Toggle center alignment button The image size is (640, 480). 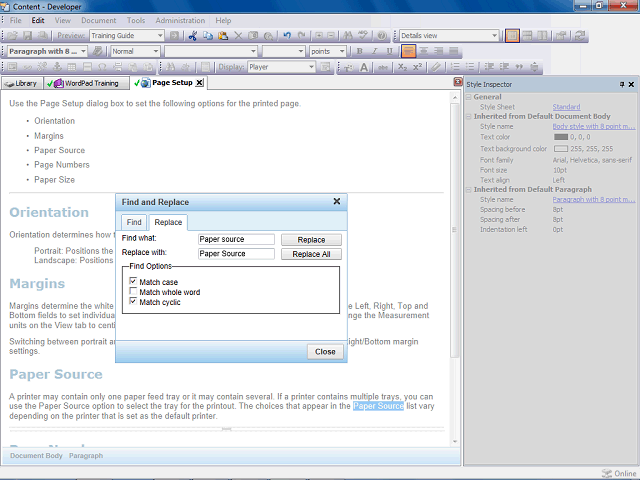pos(424,51)
